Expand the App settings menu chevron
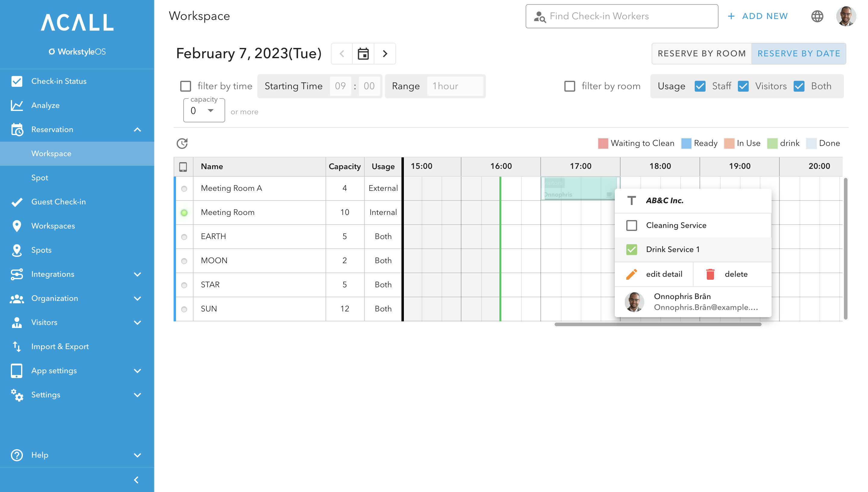Image resolution: width=868 pixels, height=492 pixels. (x=137, y=371)
